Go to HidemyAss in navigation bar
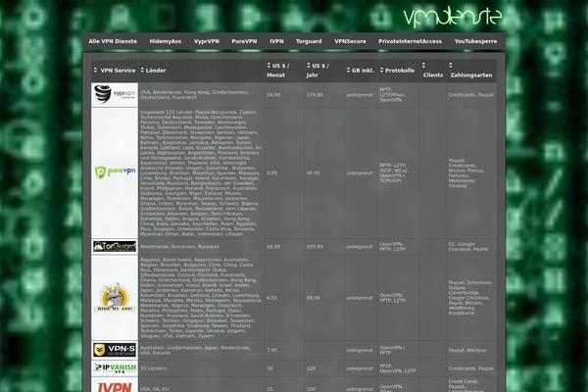Image resolution: width=588 pixels, height=392 pixels. [166, 41]
